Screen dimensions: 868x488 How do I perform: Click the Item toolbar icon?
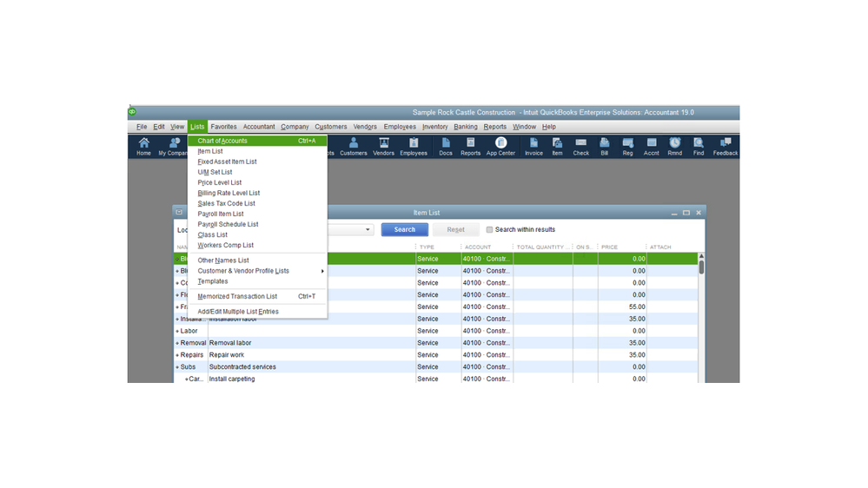point(557,147)
